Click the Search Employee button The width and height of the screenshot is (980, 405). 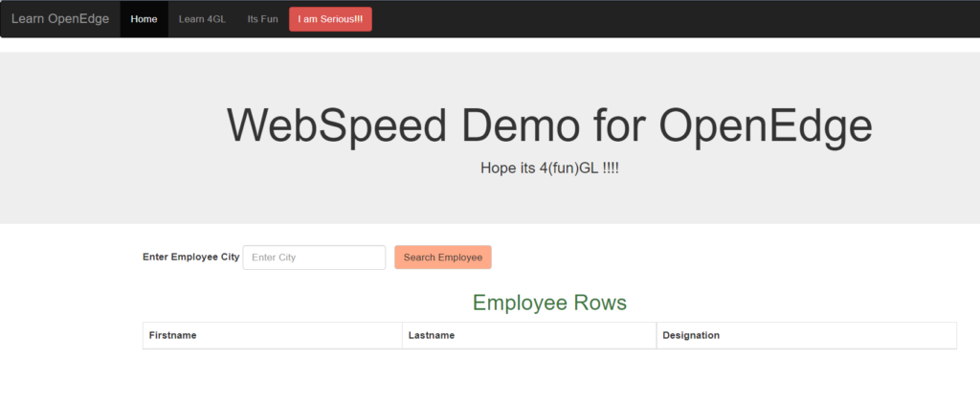[442, 258]
